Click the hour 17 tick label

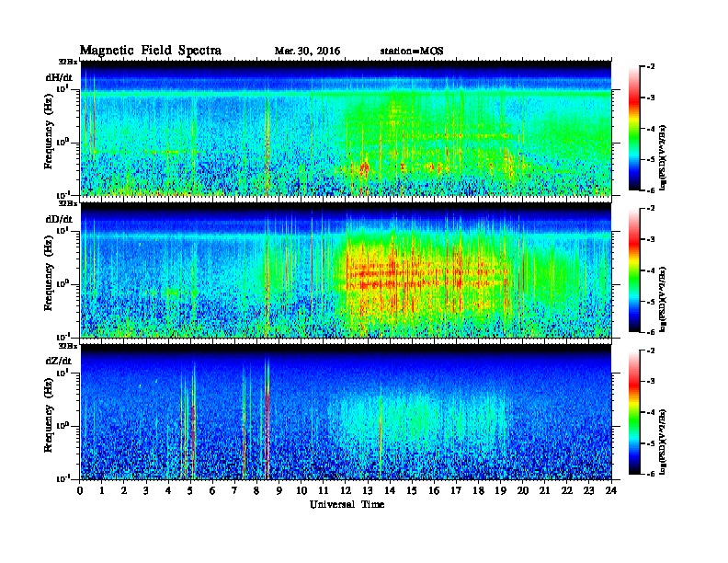coord(457,491)
